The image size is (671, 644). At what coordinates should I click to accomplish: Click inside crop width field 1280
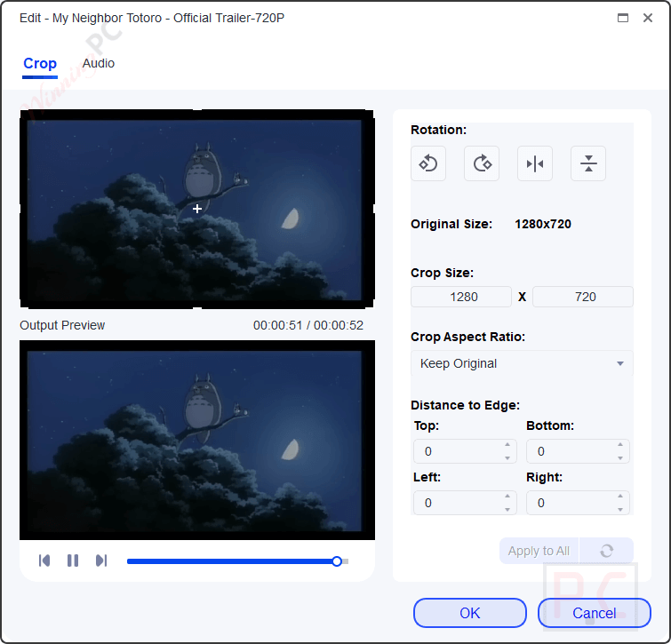point(461,297)
